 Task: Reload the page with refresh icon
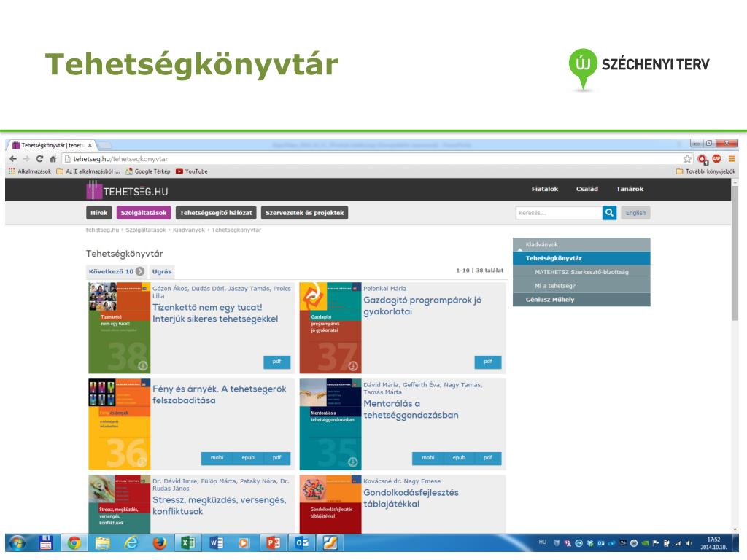coord(39,159)
